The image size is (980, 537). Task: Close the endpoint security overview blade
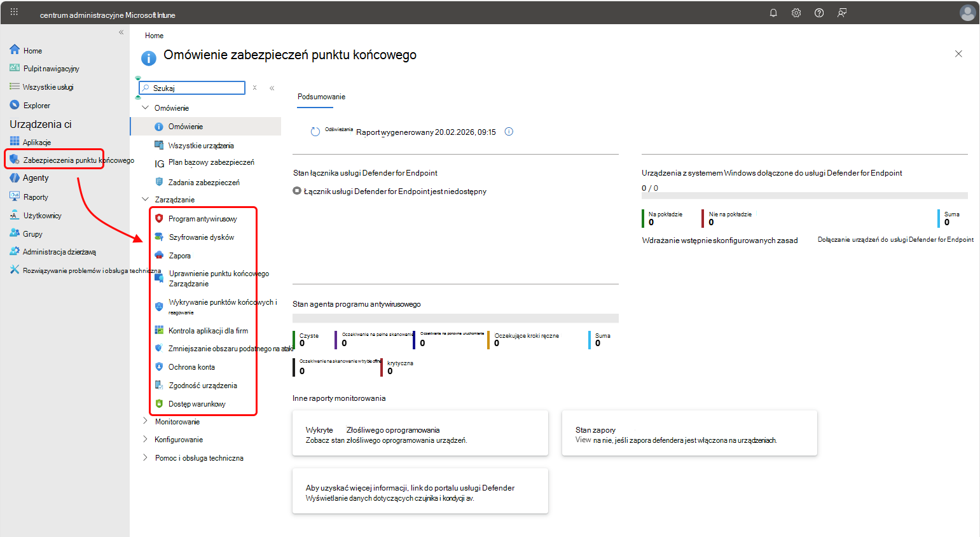pos(958,54)
